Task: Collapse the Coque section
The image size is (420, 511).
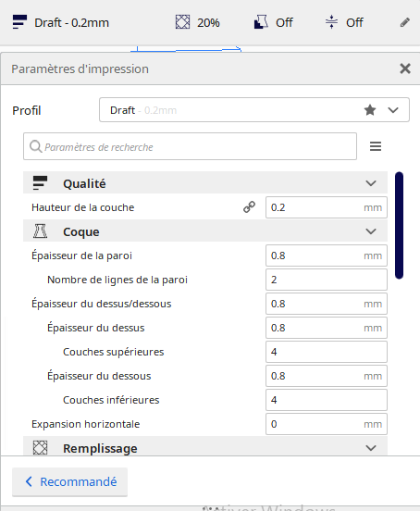Action: [371, 231]
